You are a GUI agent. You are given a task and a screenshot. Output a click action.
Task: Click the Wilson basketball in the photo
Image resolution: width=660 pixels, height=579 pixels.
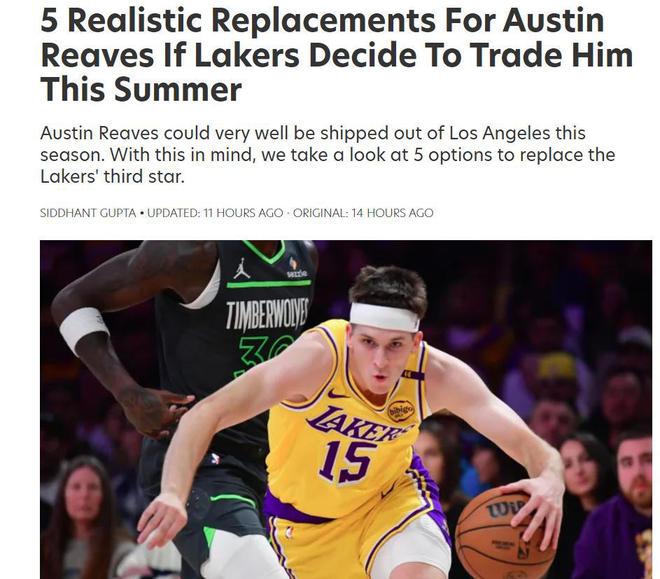point(505,533)
